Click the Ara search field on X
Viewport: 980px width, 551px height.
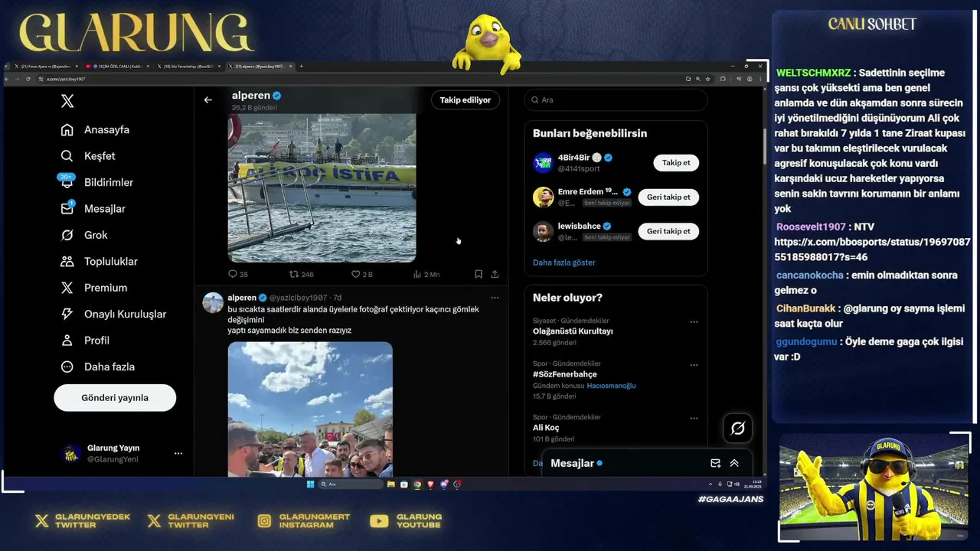pos(616,100)
